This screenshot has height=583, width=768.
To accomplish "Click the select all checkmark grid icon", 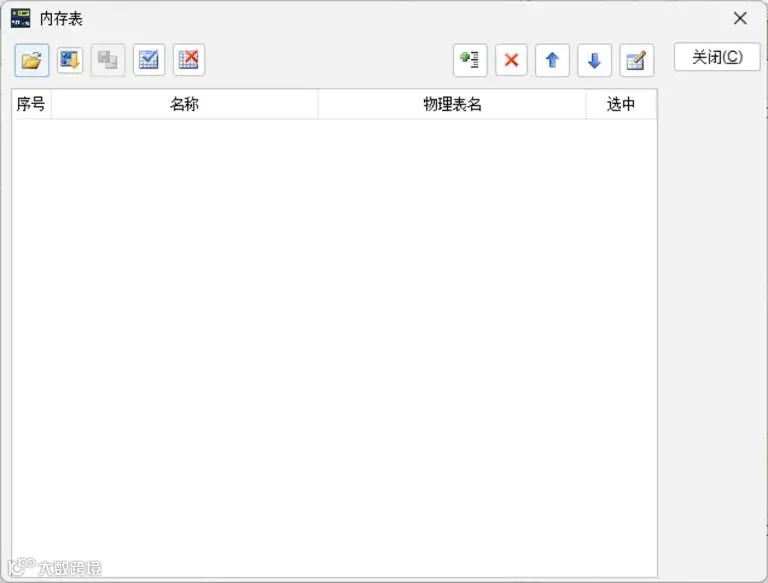I will (x=149, y=60).
